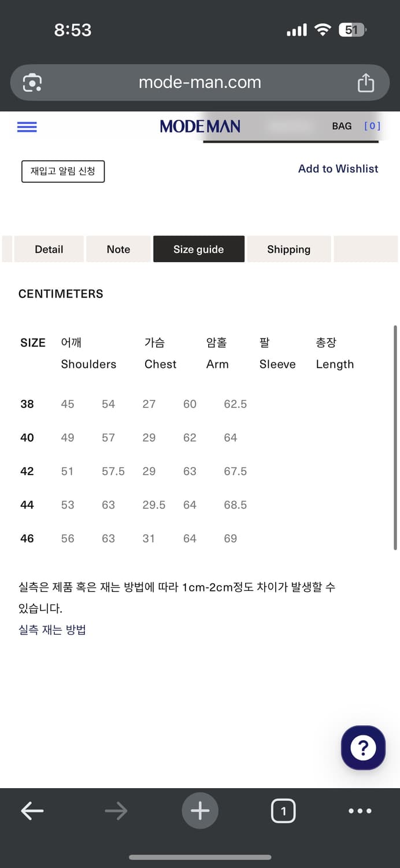Tap the address bar showing mode-man.com
The width and height of the screenshot is (400, 868).
pos(200,82)
